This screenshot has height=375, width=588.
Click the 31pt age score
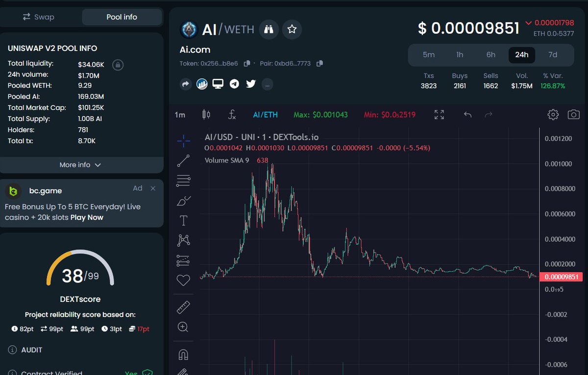coord(112,329)
